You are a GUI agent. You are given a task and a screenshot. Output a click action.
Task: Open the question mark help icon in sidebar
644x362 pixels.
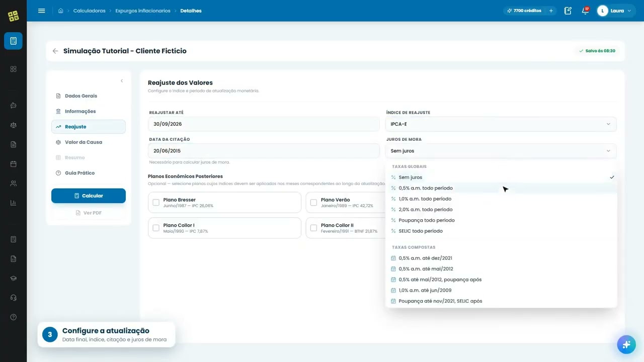coord(13,317)
